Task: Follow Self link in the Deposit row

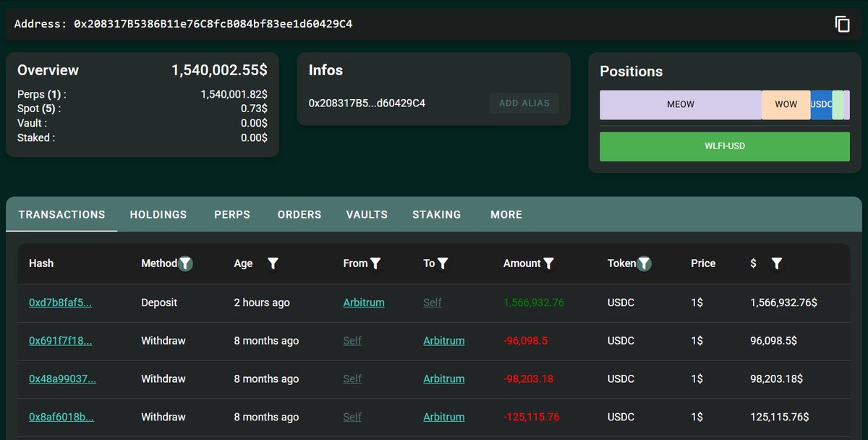Action: tap(433, 302)
